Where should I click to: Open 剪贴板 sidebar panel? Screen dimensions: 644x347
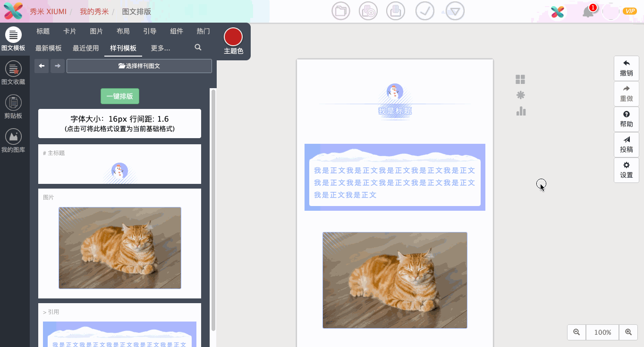13,107
